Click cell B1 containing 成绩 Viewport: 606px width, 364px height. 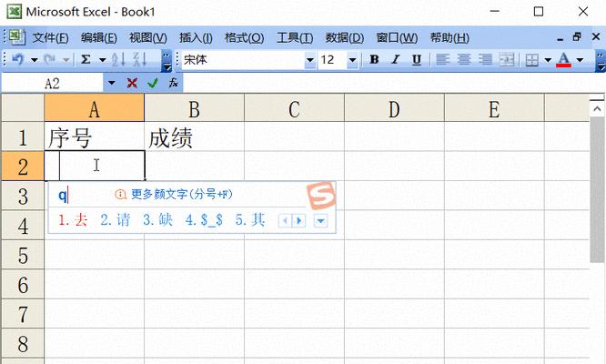(x=195, y=136)
